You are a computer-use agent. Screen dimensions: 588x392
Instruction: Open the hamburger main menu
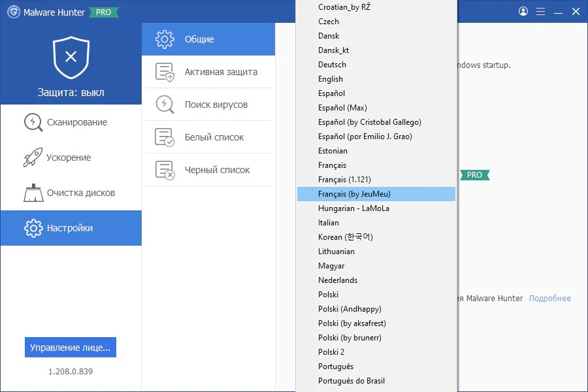540,12
